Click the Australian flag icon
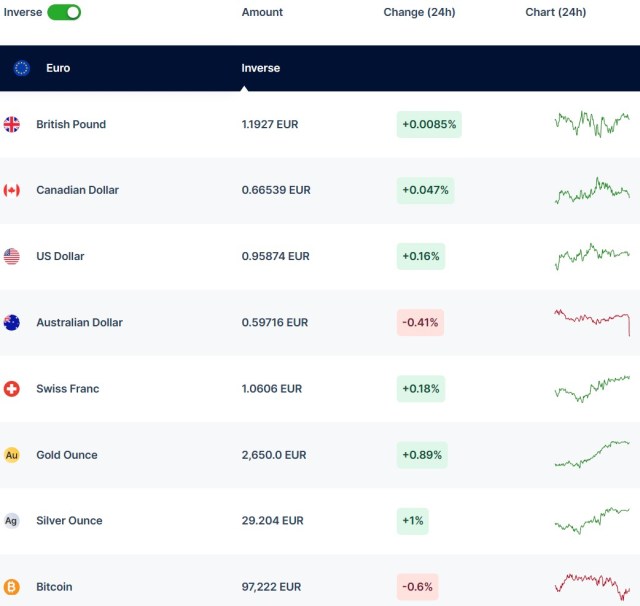 [12, 322]
